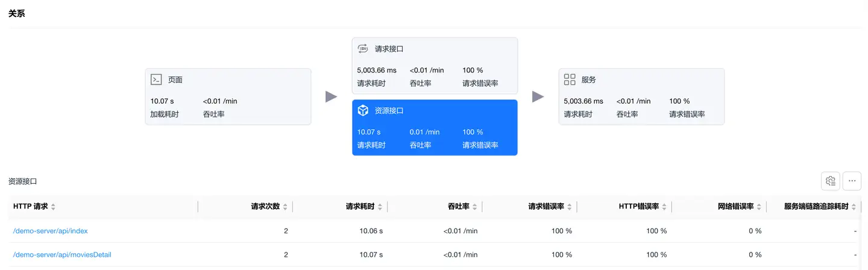Open table column settings gear icon
868x270 pixels.
coord(830,181)
